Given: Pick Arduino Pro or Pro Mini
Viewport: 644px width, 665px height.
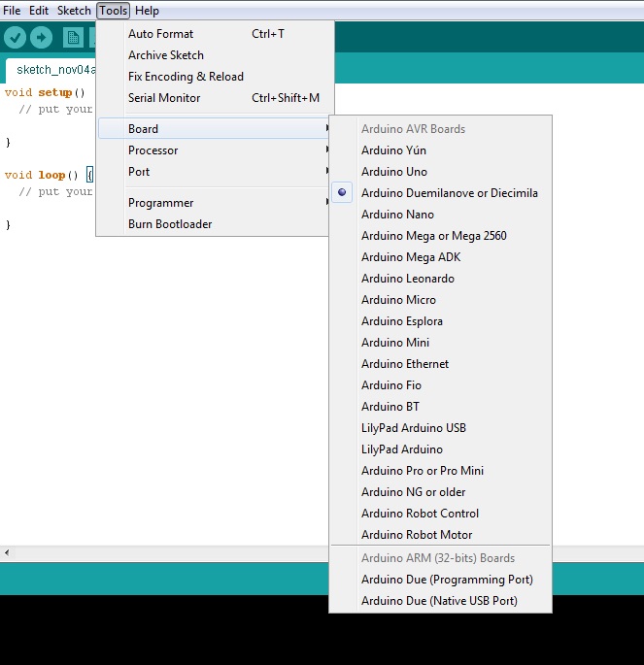Looking at the screenshot, I should coord(440,471).
